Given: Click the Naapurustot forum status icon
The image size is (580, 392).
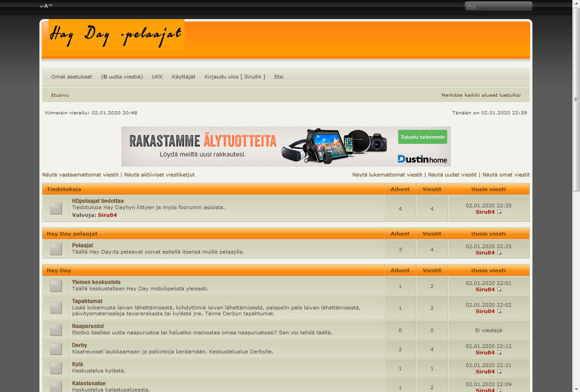Looking at the screenshot, I should [x=56, y=330].
